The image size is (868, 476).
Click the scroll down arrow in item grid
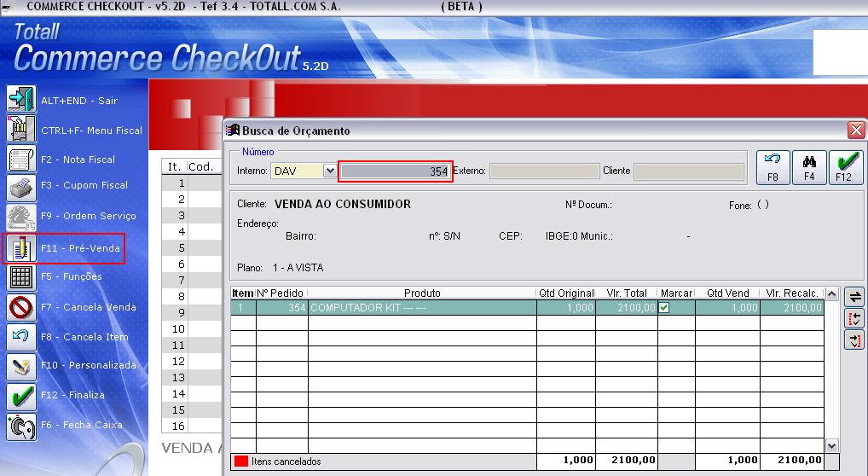pyautogui.click(x=832, y=445)
